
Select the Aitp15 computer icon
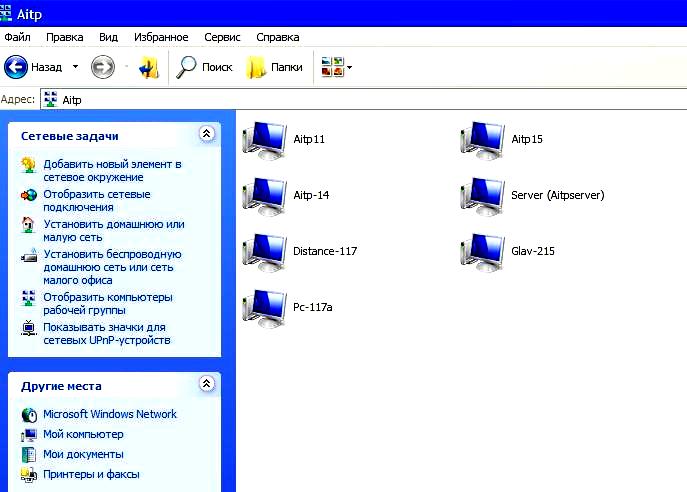[482, 141]
